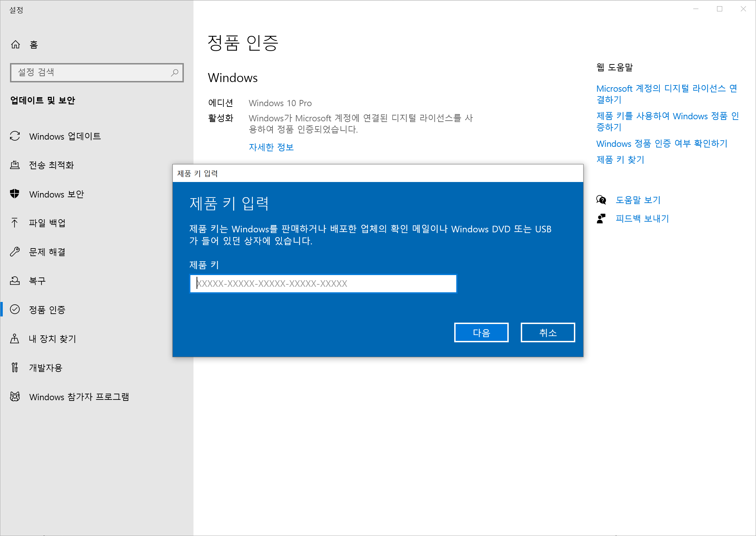Open the 제품 키 찾기 link
The height and width of the screenshot is (536, 756).
point(620,160)
